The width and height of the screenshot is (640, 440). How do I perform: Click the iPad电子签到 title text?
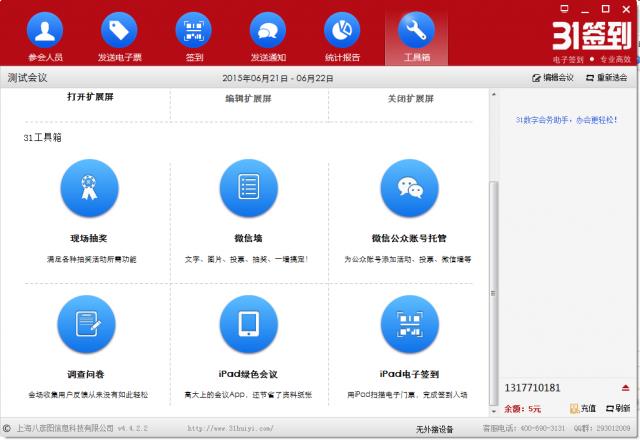pos(409,374)
